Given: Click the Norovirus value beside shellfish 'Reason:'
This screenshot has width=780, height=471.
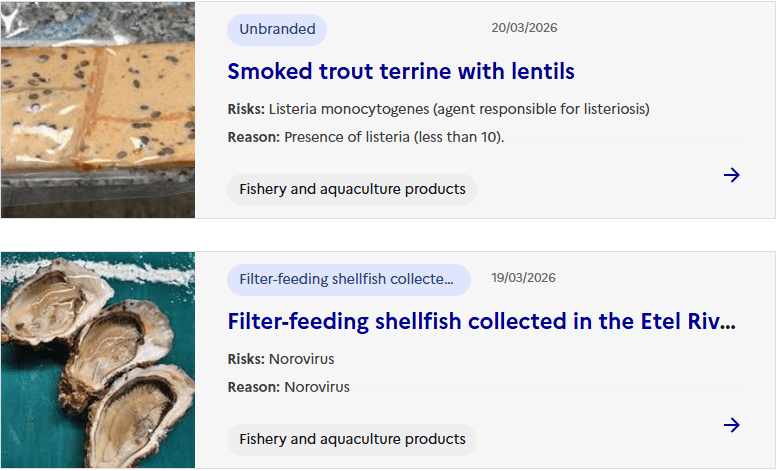Looking at the screenshot, I should (x=317, y=387).
